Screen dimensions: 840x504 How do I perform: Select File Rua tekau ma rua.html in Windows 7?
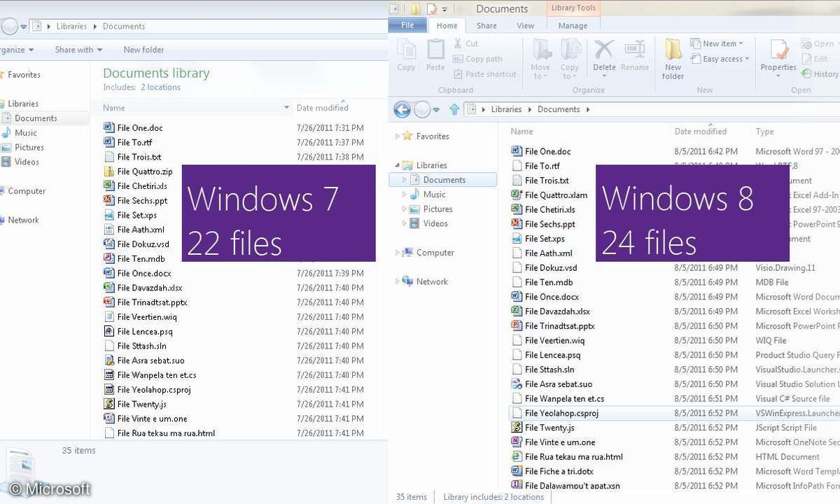166,433
